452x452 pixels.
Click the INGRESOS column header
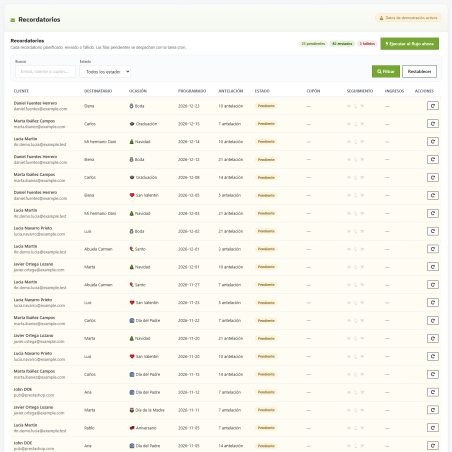394,91
